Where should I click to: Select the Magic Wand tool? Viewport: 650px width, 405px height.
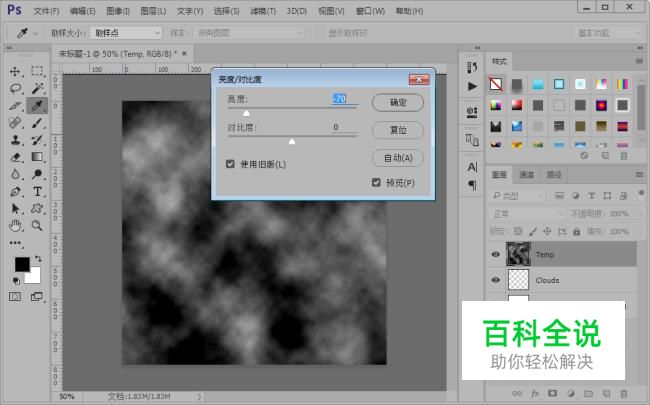click(37, 88)
